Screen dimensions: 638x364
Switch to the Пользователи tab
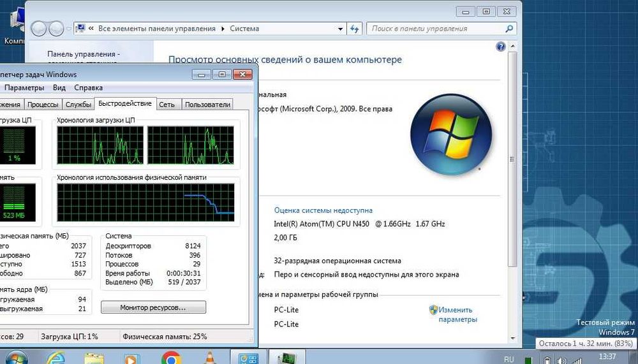(207, 105)
